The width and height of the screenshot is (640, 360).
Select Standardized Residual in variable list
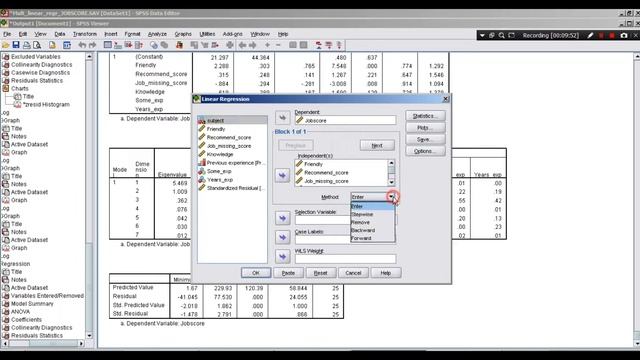point(231,188)
